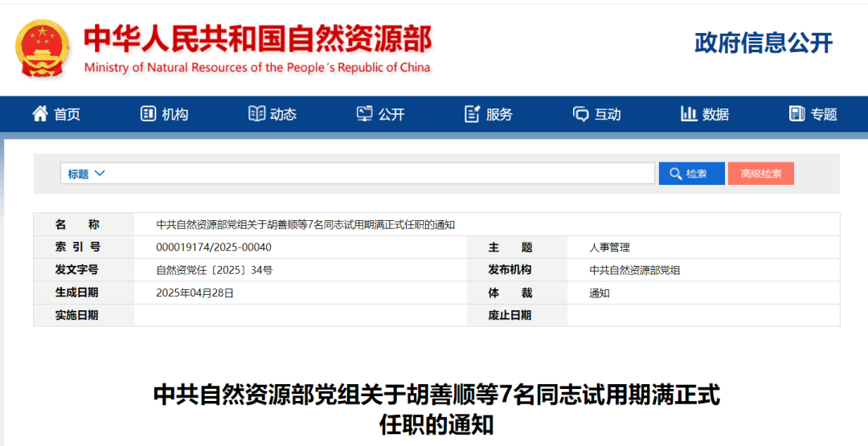Click the news-page icon beside 专题
The height and width of the screenshot is (446, 868).
[796, 113]
